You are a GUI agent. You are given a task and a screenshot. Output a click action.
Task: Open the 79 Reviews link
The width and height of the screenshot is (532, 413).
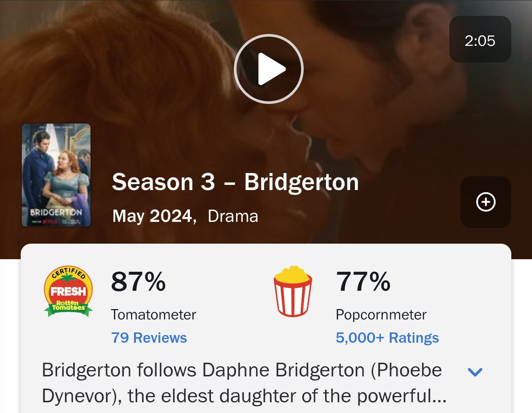[x=149, y=338]
